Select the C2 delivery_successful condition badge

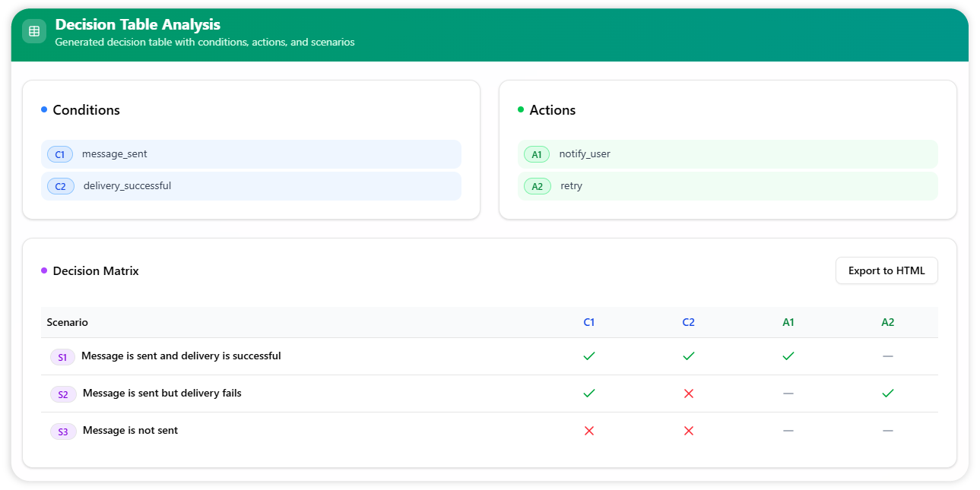click(60, 186)
